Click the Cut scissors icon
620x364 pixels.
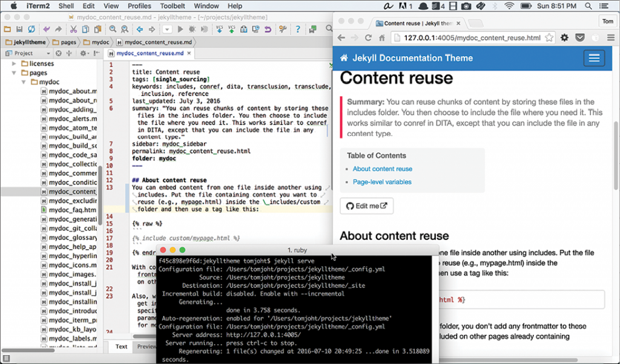tap(73, 29)
